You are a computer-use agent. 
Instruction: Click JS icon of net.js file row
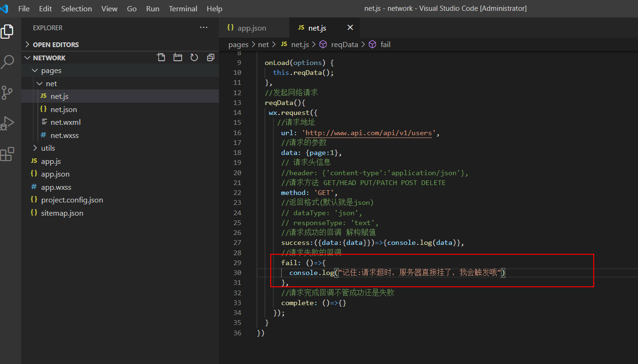[44, 96]
